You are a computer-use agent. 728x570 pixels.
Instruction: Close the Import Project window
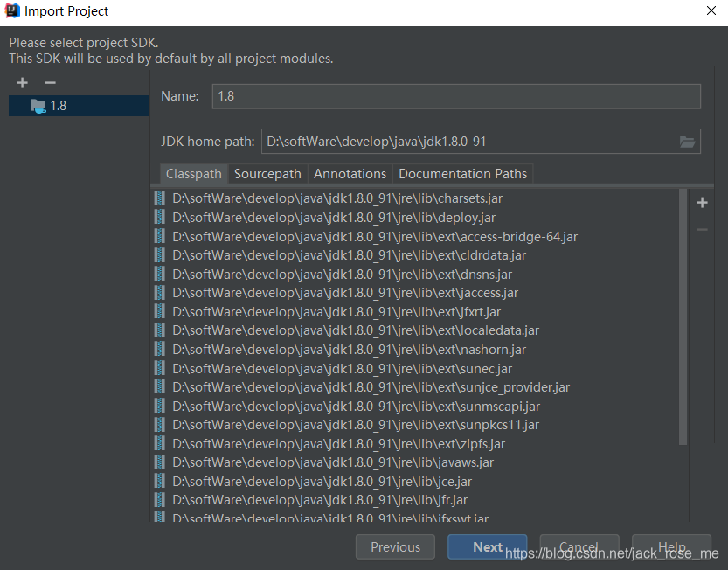click(x=711, y=10)
